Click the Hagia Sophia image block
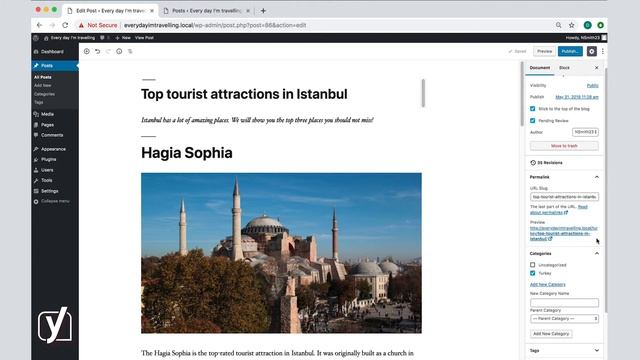The image size is (640, 360). point(281,253)
